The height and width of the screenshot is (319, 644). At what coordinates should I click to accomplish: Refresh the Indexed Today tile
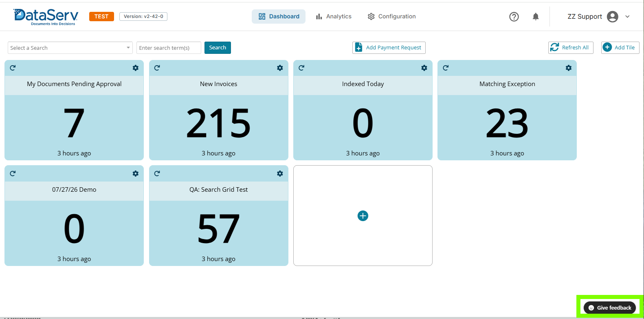pyautogui.click(x=301, y=68)
